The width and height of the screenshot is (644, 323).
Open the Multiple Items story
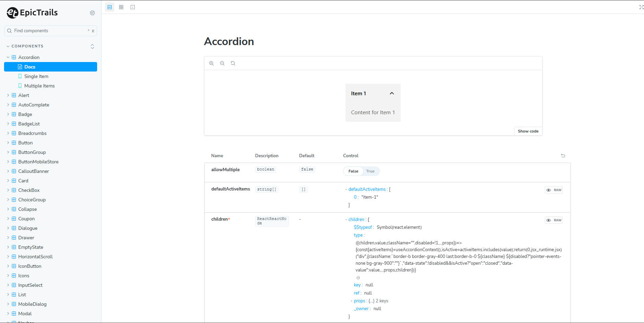(39, 86)
